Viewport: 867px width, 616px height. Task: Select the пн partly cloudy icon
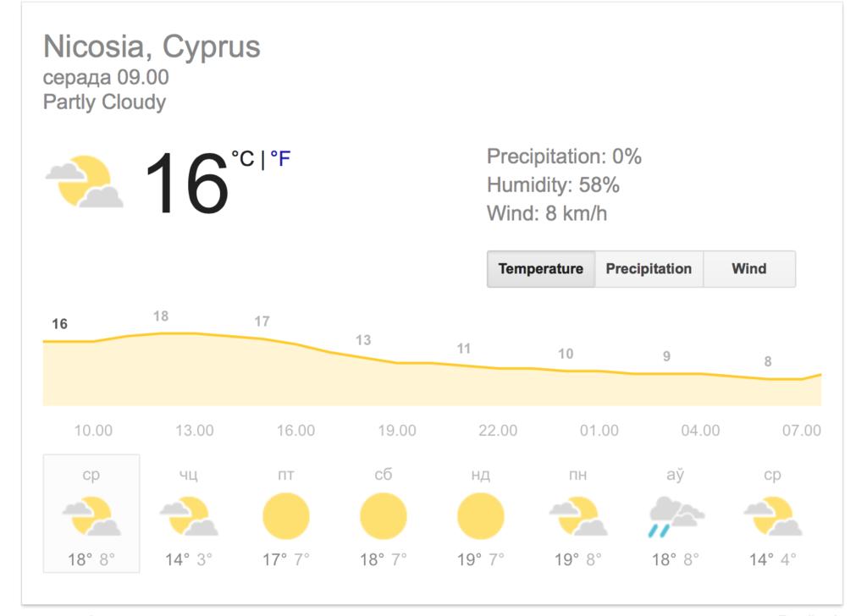[577, 516]
